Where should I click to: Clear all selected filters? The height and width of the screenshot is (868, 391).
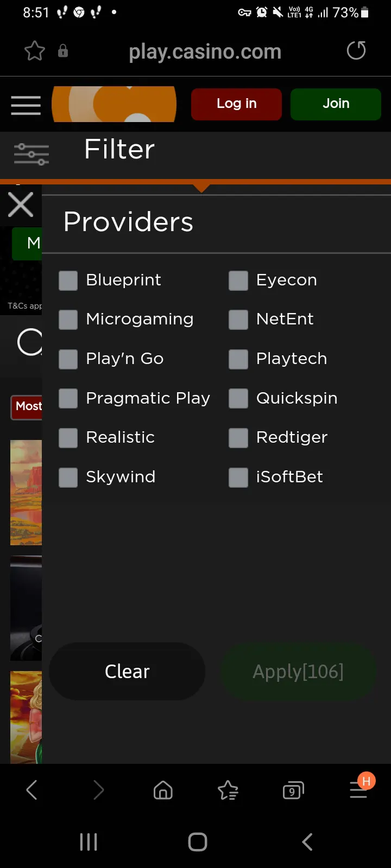point(127,672)
